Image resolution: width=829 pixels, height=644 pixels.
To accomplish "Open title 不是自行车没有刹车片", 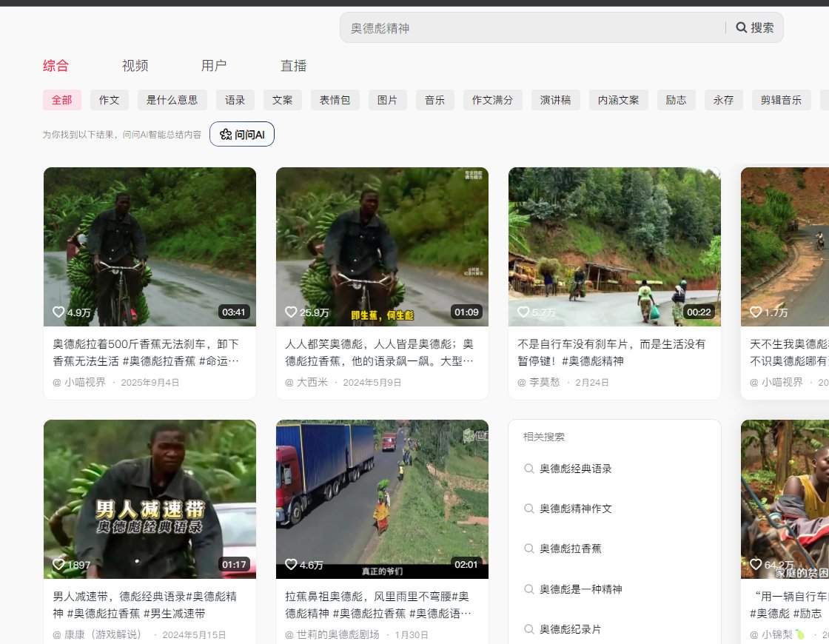I will pos(611,352).
